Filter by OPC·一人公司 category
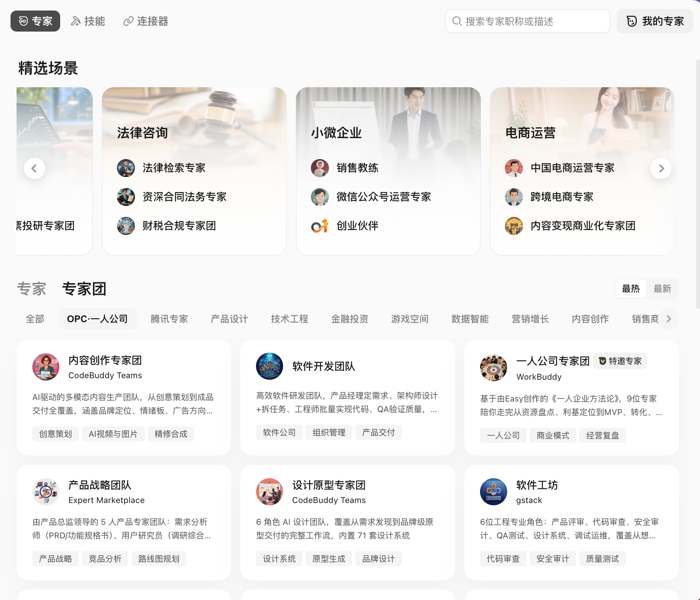This screenshot has width=700, height=600. (97, 319)
